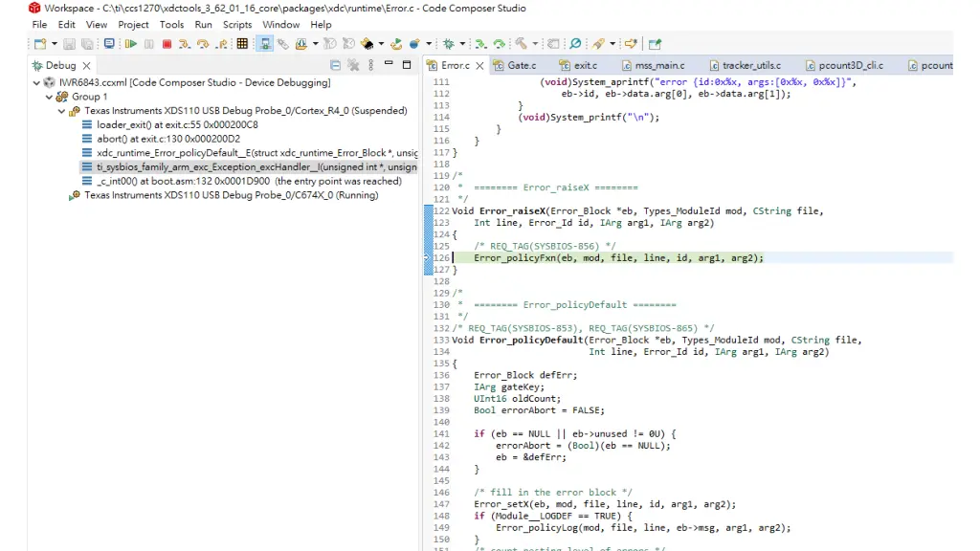
Task: Switch to the pcount3D_cli.c editor tab
Action: pos(844,65)
